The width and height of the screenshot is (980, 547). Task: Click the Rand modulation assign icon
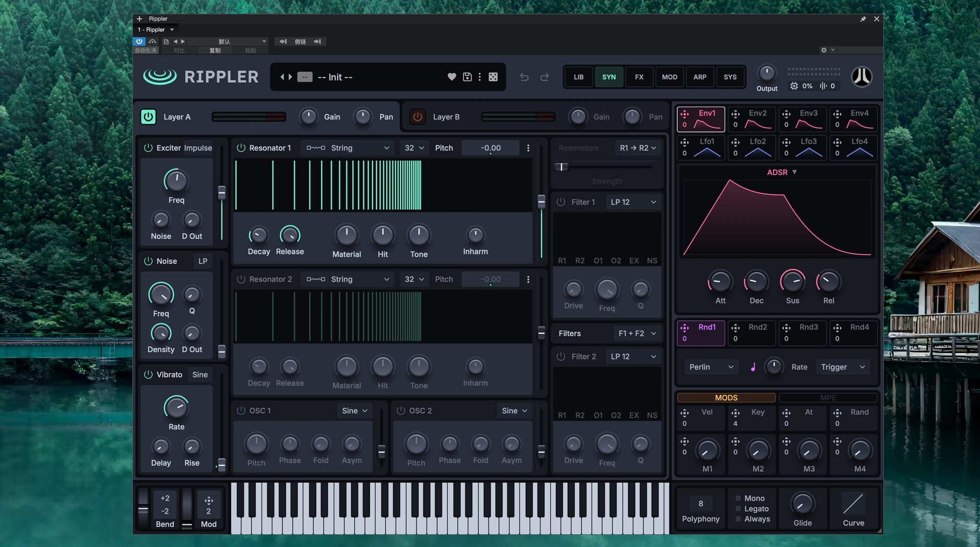click(x=837, y=413)
